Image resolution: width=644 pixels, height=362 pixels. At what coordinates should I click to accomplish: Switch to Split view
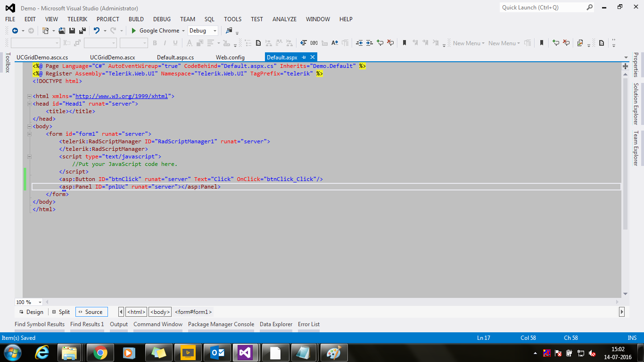click(61, 312)
